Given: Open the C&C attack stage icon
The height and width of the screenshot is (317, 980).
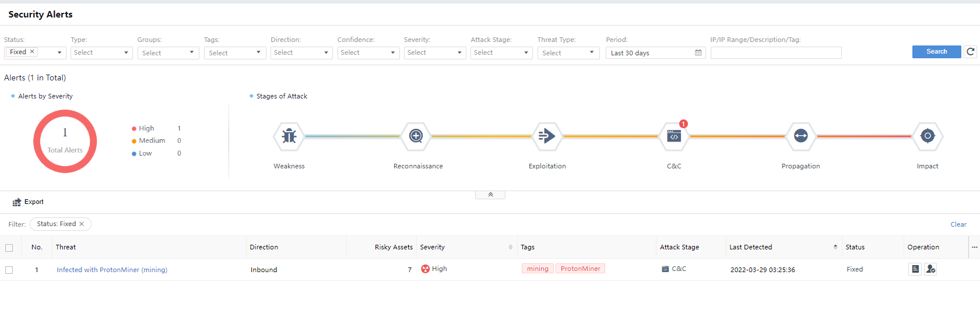Looking at the screenshot, I should (674, 136).
